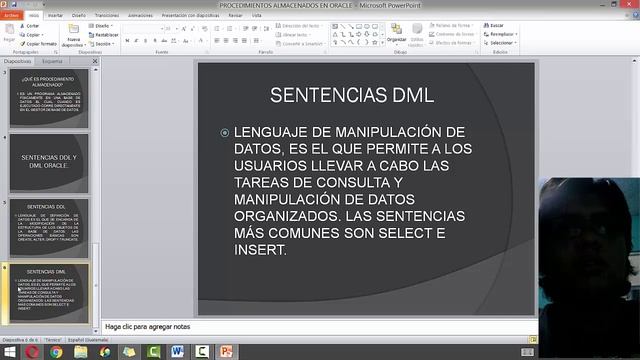The height and width of the screenshot is (360, 640).
Task: Center the paragraph text
Action: (x=226, y=41)
